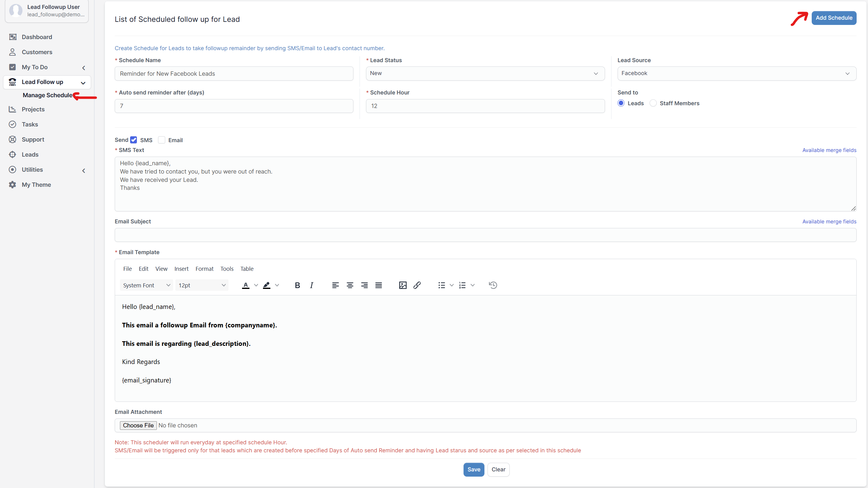The width and height of the screenshot is (868, 488).
Task: Click the insert hyperlink icon
Action: tap(417, 285)
